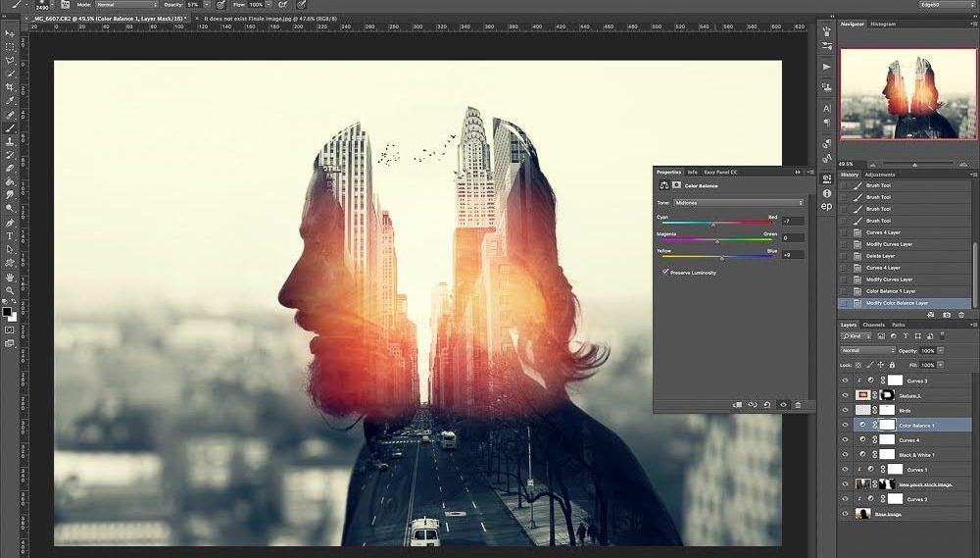
Task: Open the brush Mode dropdown in options bar
Action: point(124,5)
